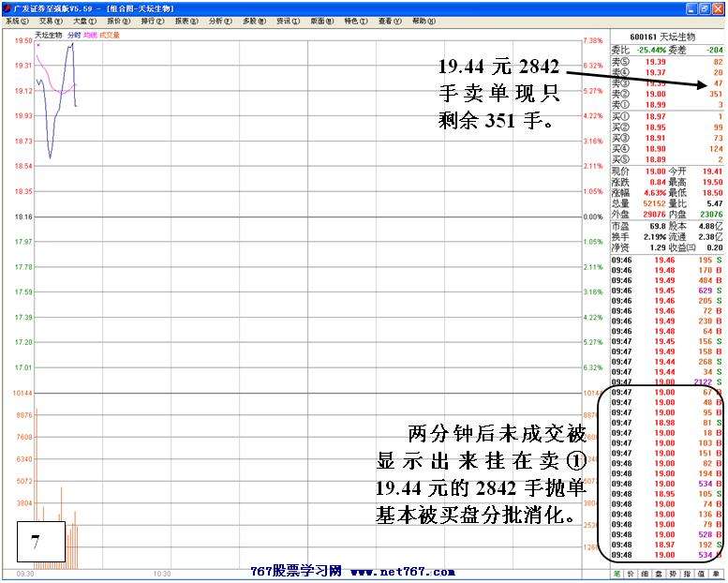Select the 分时 chart label
This screenshot has height=583, width=728.
[74, 35]
